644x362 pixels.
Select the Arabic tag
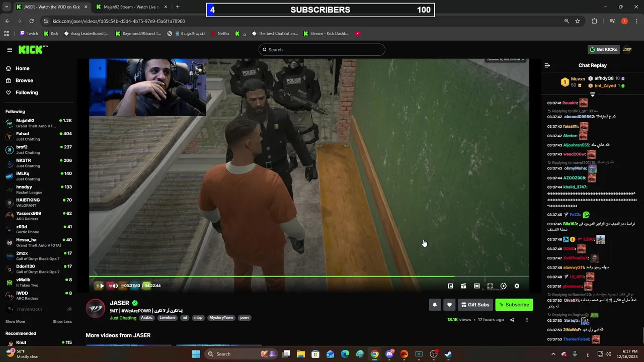[147, 318]
